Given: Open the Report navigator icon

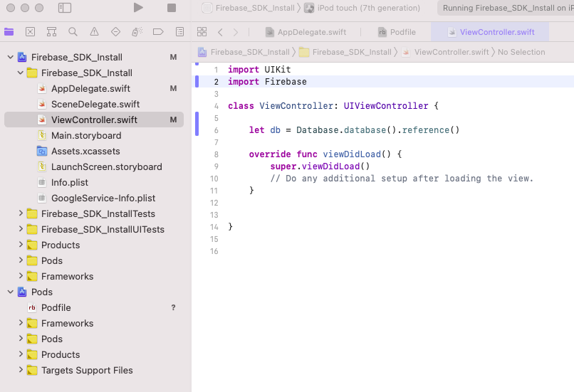Looking at the screenshot, I should 179,32.
